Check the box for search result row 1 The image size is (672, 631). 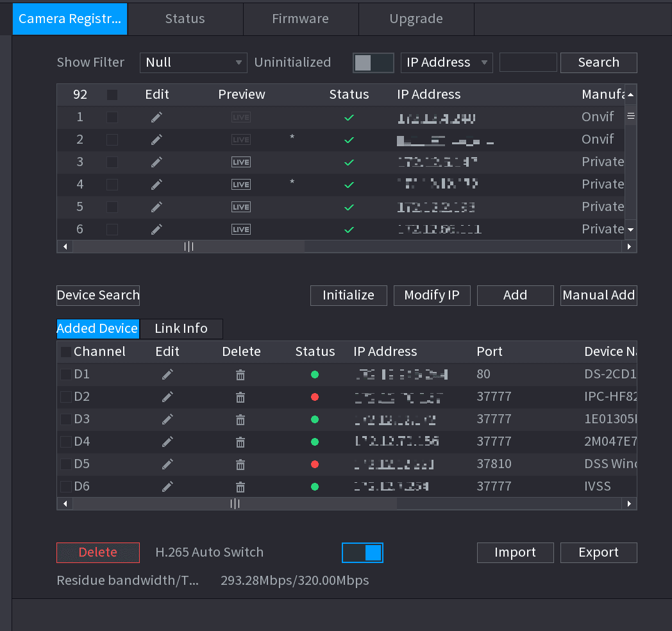coord(112,117)
